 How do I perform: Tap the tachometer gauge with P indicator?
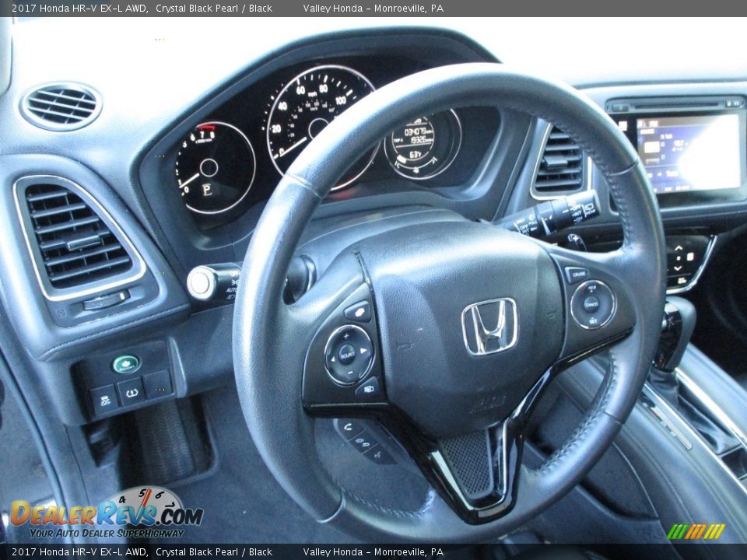pyautogui.click(x=216, y=168)
